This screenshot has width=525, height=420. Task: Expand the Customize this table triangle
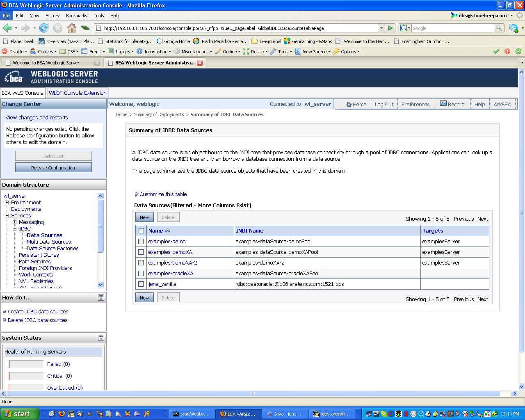(137, 194)
